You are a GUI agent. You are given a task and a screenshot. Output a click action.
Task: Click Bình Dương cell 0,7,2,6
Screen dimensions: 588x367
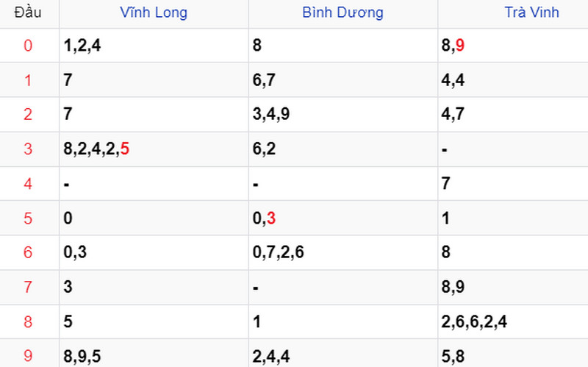(x=279, y=252)
